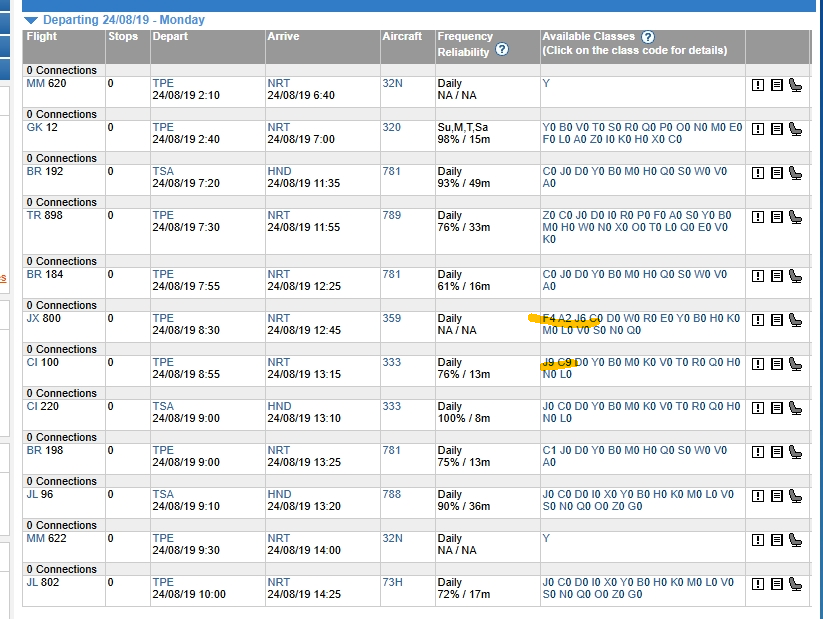This screenshot has height=619, width=823.
Task: Open seat map icon for JL 802
Action: tap(796, 584)
